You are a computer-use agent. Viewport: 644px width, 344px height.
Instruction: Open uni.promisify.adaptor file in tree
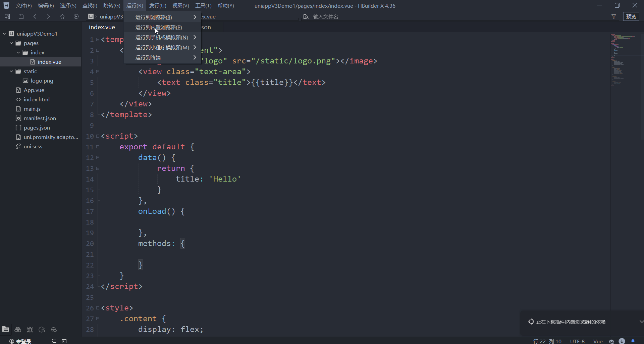(51, 137)
